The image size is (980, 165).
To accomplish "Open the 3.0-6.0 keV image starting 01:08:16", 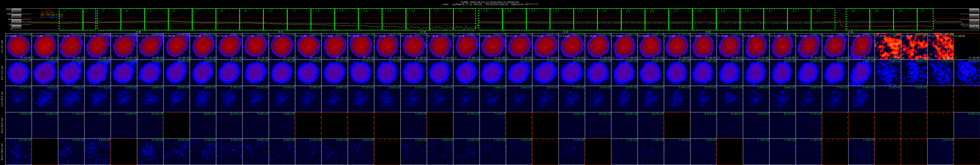I will [x=177, y=46].
